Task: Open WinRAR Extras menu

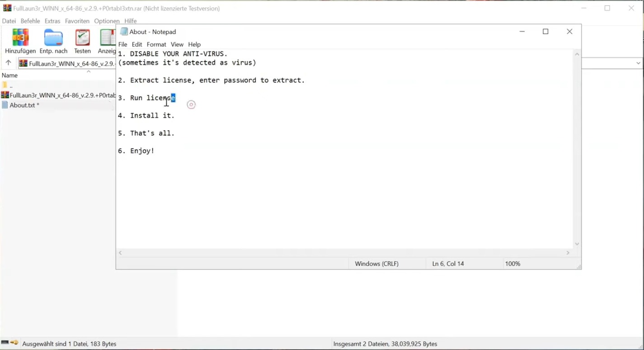Action: [x=52, y=21]
